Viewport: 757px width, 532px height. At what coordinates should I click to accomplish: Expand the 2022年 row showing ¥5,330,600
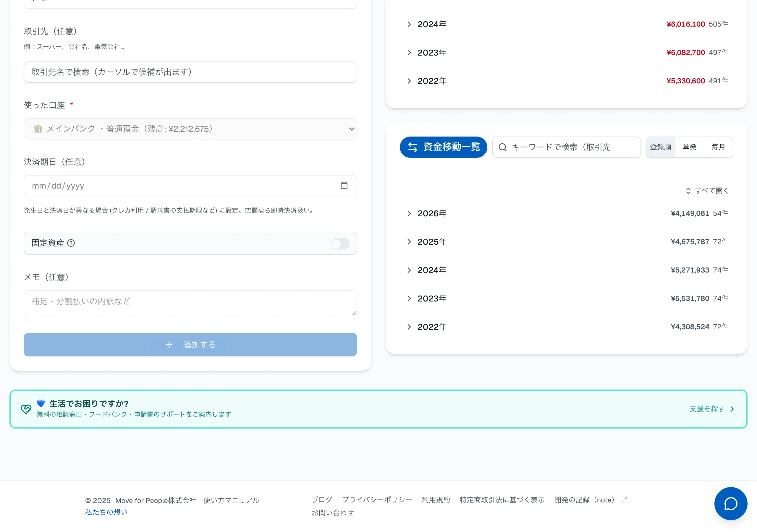(567, 81)
